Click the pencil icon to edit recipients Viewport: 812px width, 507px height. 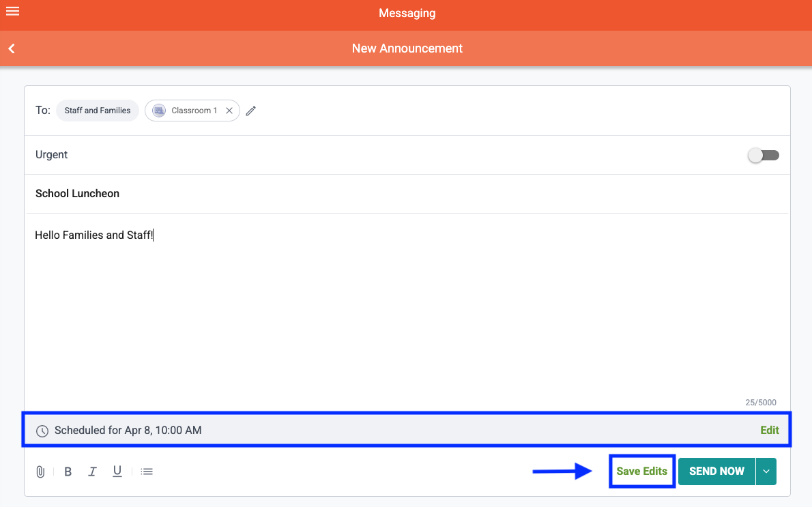click(251, 111)
